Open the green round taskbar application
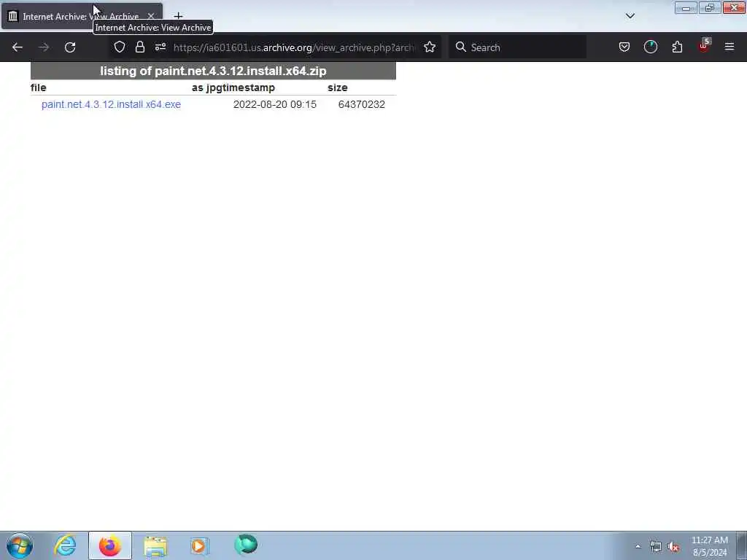 246,545
